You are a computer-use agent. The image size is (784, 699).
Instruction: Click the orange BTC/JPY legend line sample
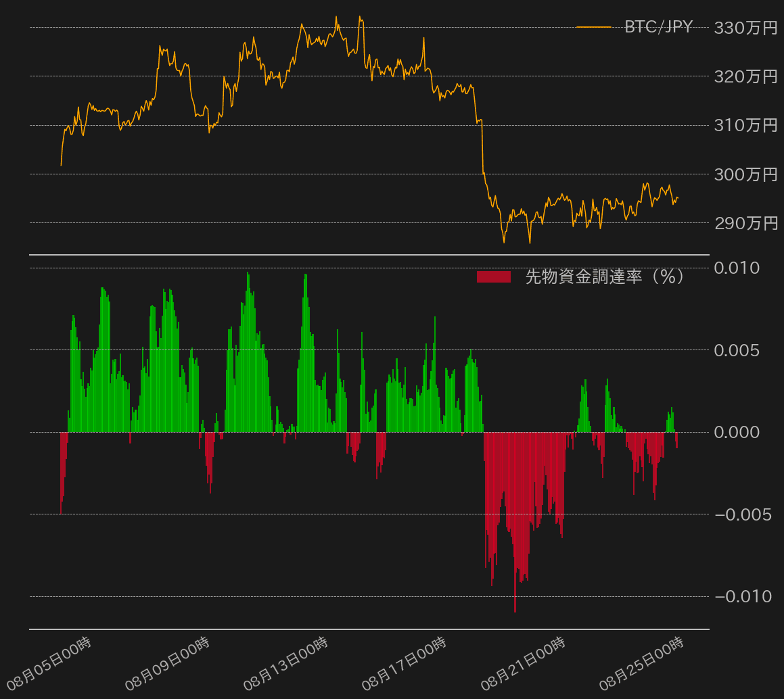593,27
